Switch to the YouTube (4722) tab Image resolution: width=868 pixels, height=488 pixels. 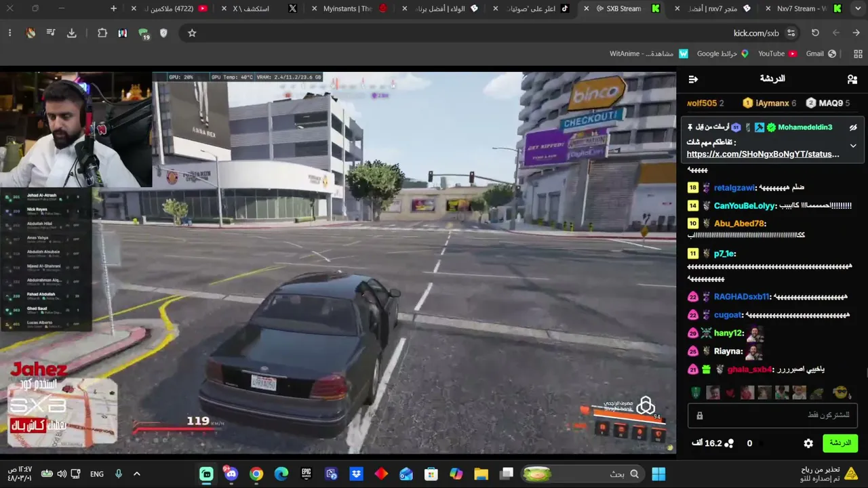tap(168, 9)
